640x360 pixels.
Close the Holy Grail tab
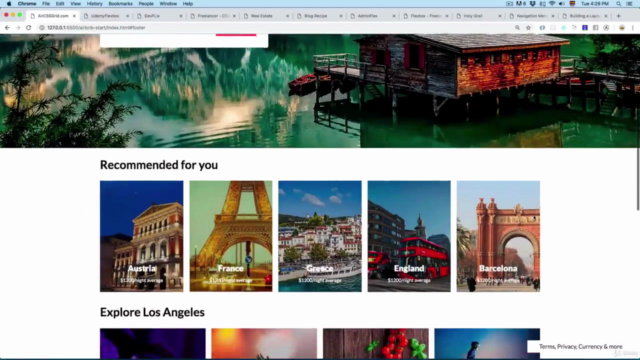pyautogui.click(x=500, y=16)
